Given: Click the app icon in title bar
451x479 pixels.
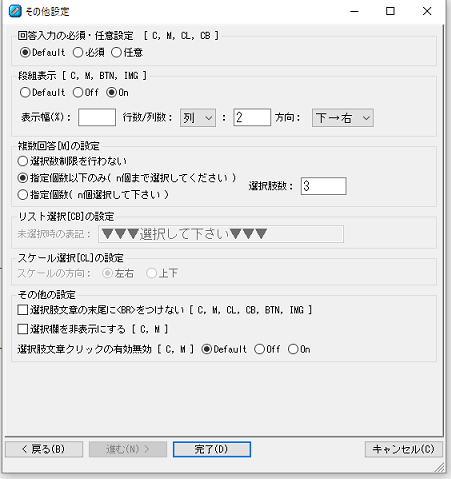Looking at the screenshot, I should [15, 11].
